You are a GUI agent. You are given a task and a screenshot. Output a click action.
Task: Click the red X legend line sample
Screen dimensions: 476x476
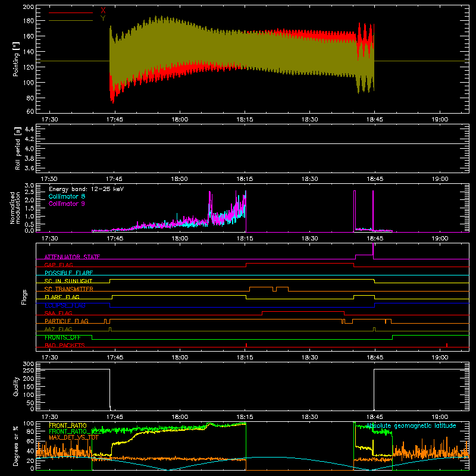(x=71, y=12)
